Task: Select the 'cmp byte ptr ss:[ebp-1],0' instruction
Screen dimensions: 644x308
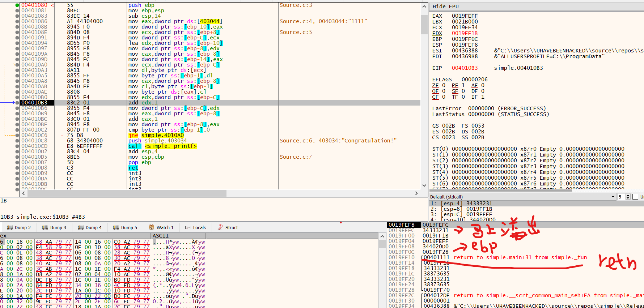Action: pyautogui.click(x=169, y=130)
